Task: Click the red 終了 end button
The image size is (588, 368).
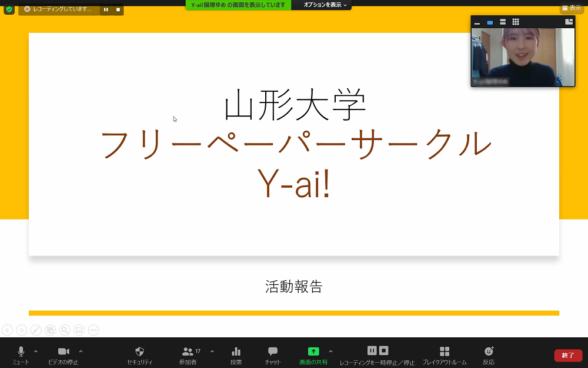Action: (568, 355)
